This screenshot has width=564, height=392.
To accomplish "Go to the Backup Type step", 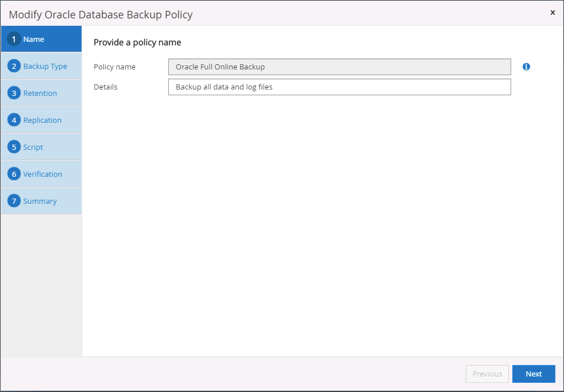I will [45, 66].
